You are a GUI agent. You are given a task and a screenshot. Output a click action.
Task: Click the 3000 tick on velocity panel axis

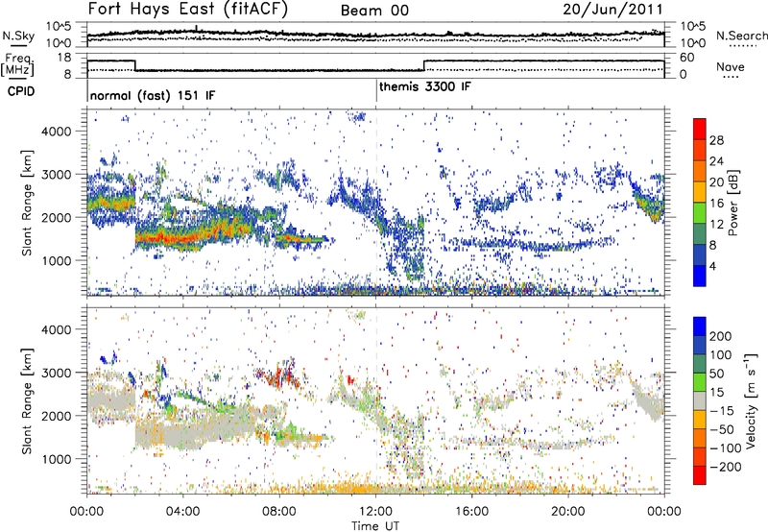tap(57, 373)
